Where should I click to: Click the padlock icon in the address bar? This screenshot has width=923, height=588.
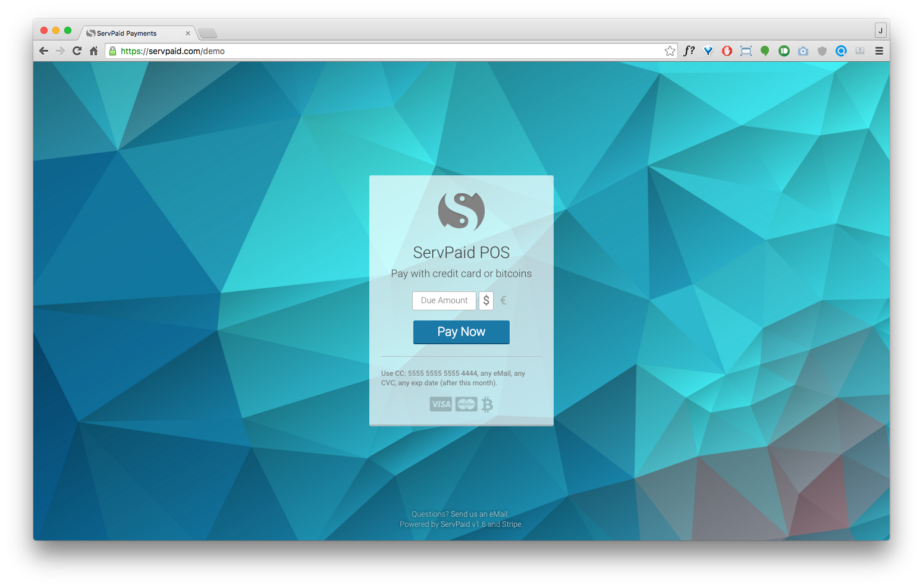113,51
